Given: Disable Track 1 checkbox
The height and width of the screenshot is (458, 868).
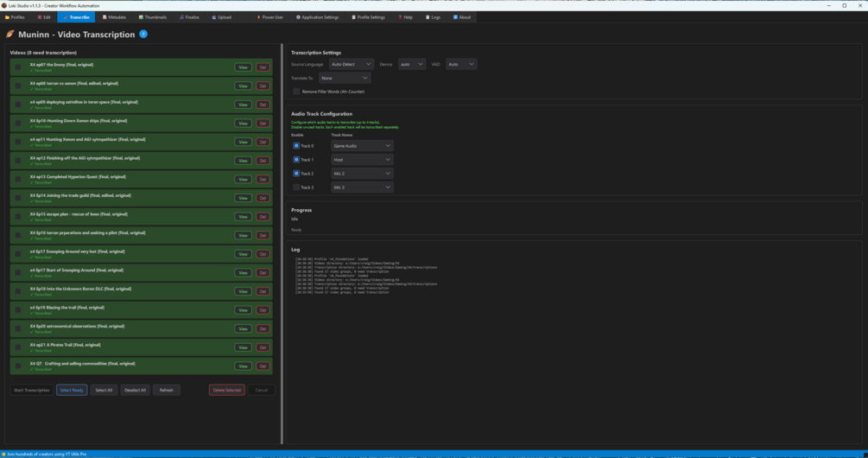Looking at the screenshot, I should click(296, 160).
